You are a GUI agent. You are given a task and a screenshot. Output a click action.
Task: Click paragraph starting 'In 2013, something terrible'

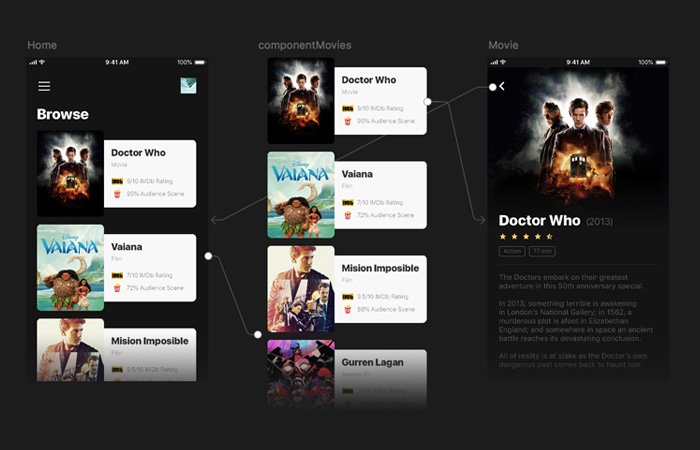(576, 321)
